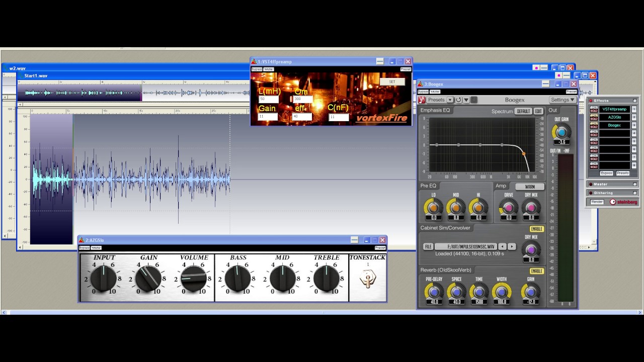Click the Voxengo logo icon in Boogex
Image resolution: width=644 pixels, height=362 pixels.
422,100
